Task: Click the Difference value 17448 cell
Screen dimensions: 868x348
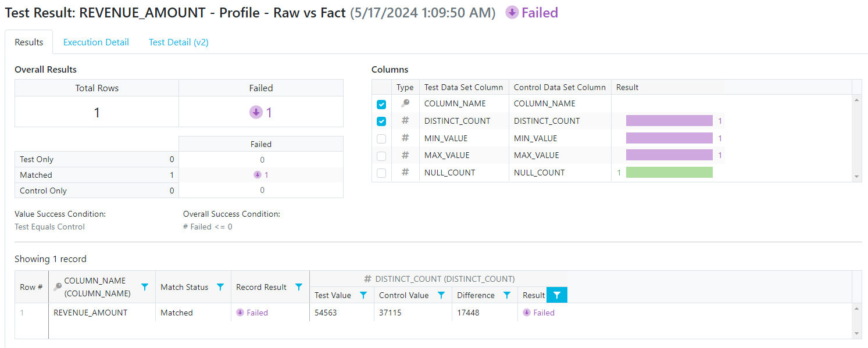Action: tap(485, 313)
